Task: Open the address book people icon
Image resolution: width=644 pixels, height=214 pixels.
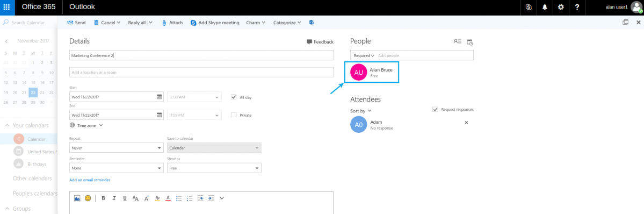Action: tap(458, 41)
